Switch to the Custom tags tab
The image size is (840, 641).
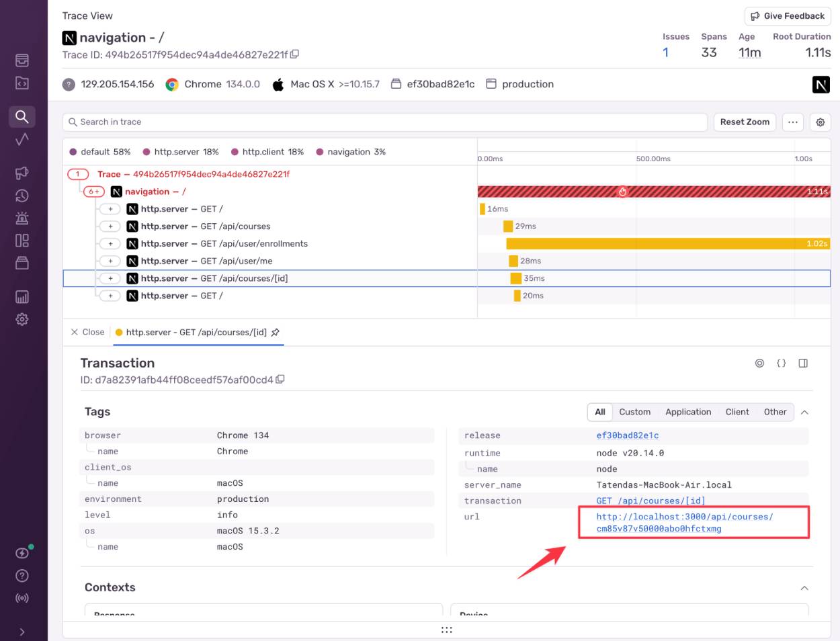pos(634,411)
